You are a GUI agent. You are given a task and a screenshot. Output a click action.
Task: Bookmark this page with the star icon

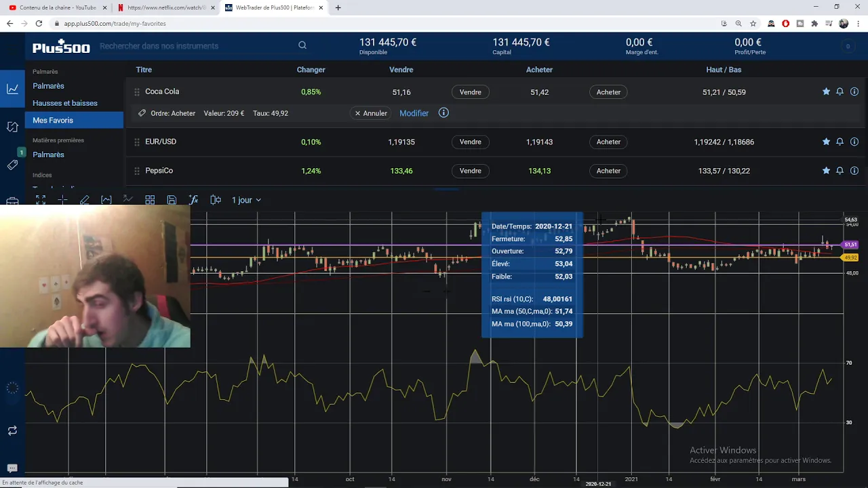tap(753, 23)
